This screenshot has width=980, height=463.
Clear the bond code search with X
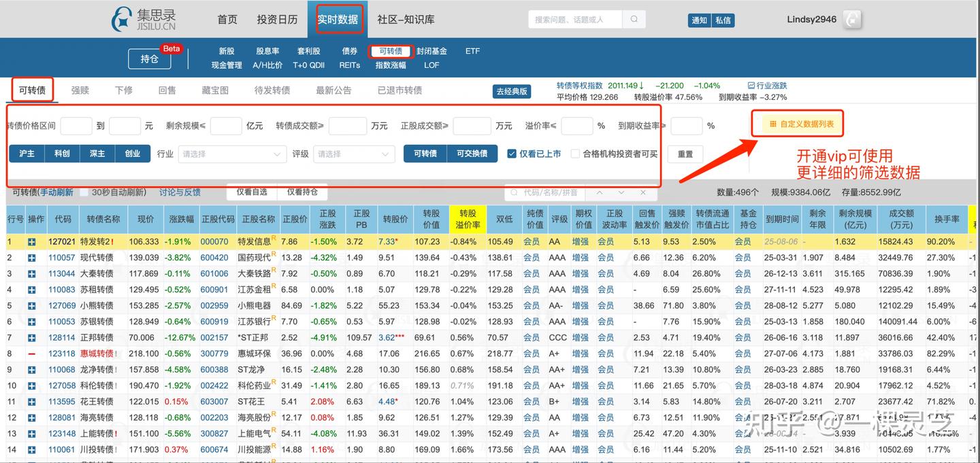(x=643, y=193)
